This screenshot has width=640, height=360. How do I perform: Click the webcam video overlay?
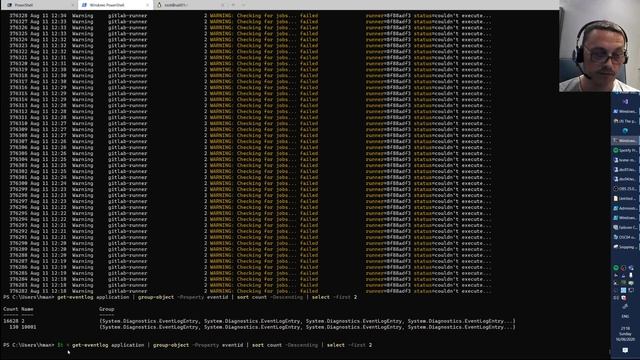[600, 46]
